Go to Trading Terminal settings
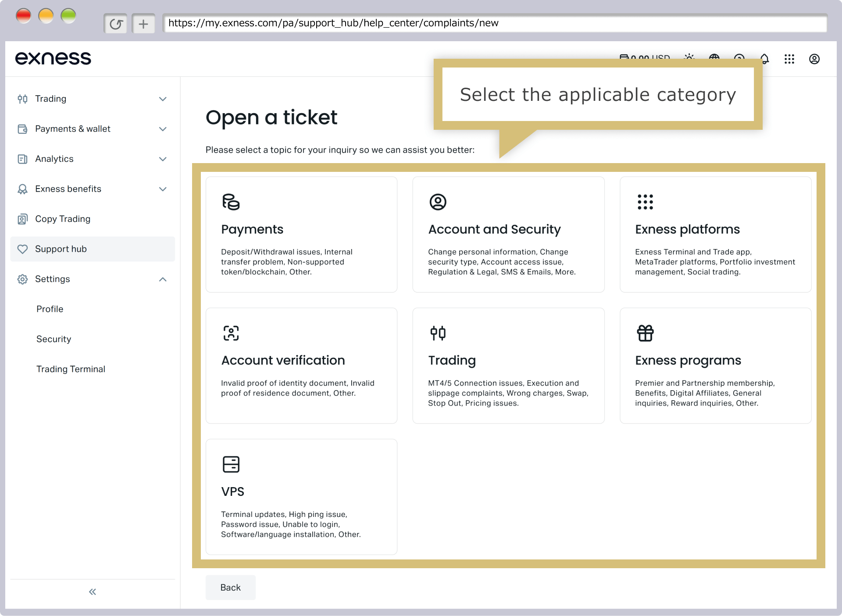 pyautogui.click(x=71, y=369)
